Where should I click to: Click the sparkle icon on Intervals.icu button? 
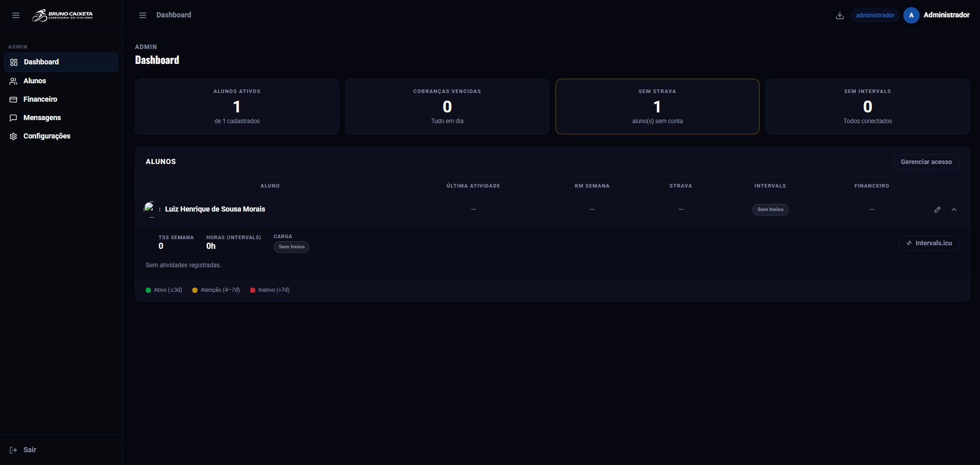coord(909,243)
